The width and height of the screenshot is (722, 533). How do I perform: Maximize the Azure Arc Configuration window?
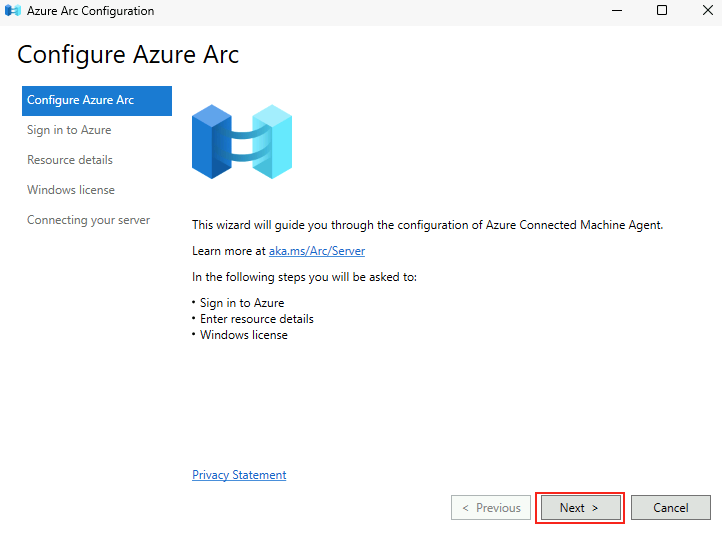pyautogui.click(x=662, y=11)
